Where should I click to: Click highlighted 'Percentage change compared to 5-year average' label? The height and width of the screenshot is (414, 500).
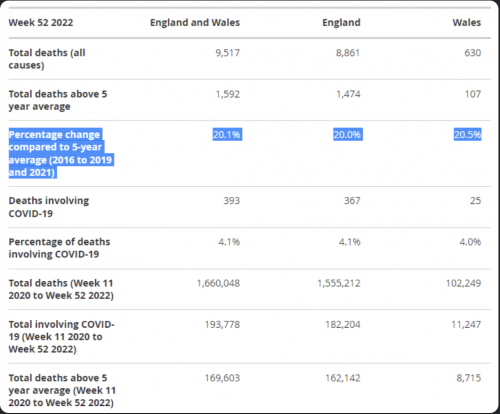pos(61,153)
